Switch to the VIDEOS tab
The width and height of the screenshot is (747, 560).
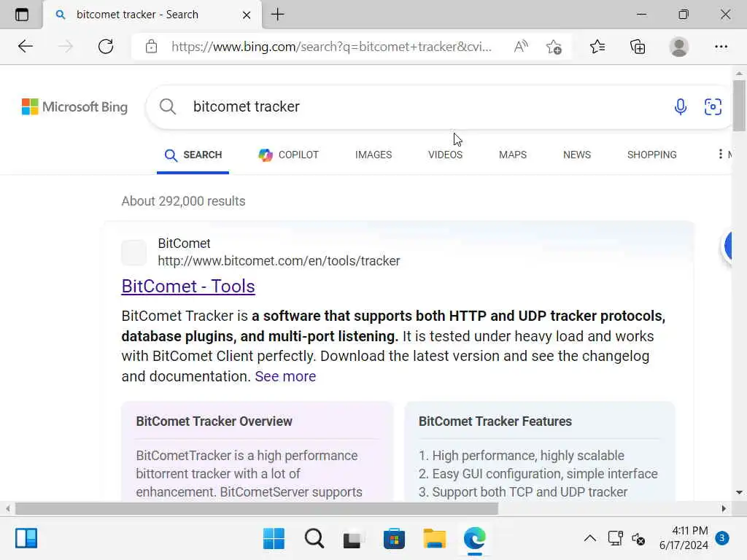[x=445, y=155]
